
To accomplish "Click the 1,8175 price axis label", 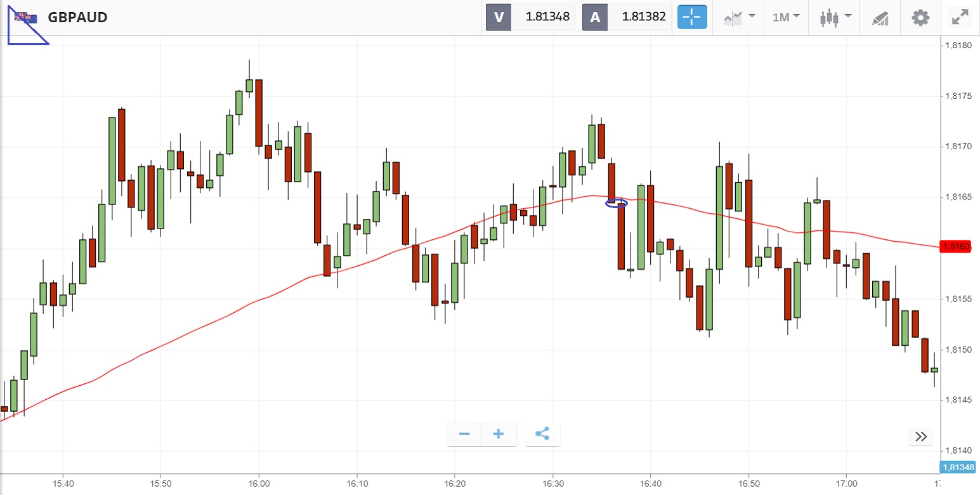I will (x=958, y=96).
